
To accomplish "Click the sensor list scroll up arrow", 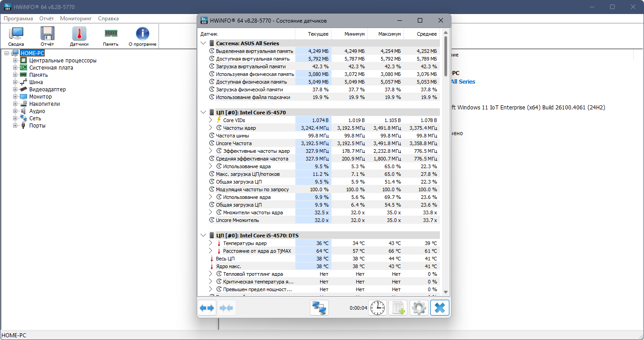I will (445, 33).
